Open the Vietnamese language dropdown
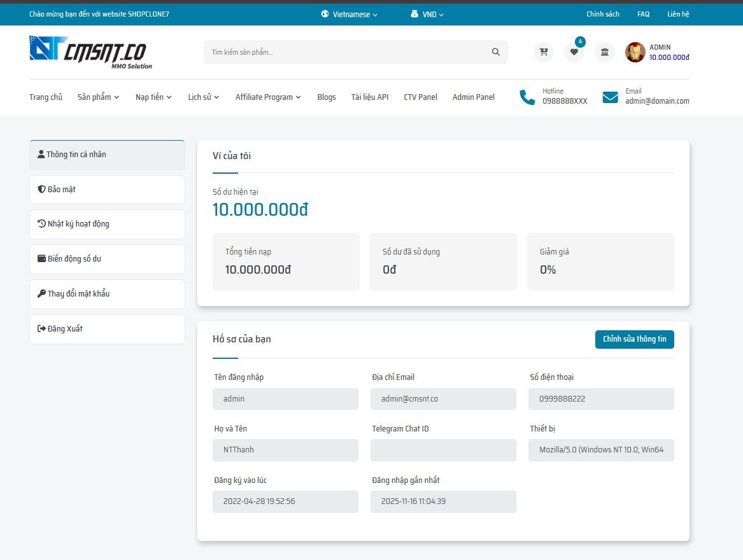This screenshot has width=743, height=560. pos(350,14)
